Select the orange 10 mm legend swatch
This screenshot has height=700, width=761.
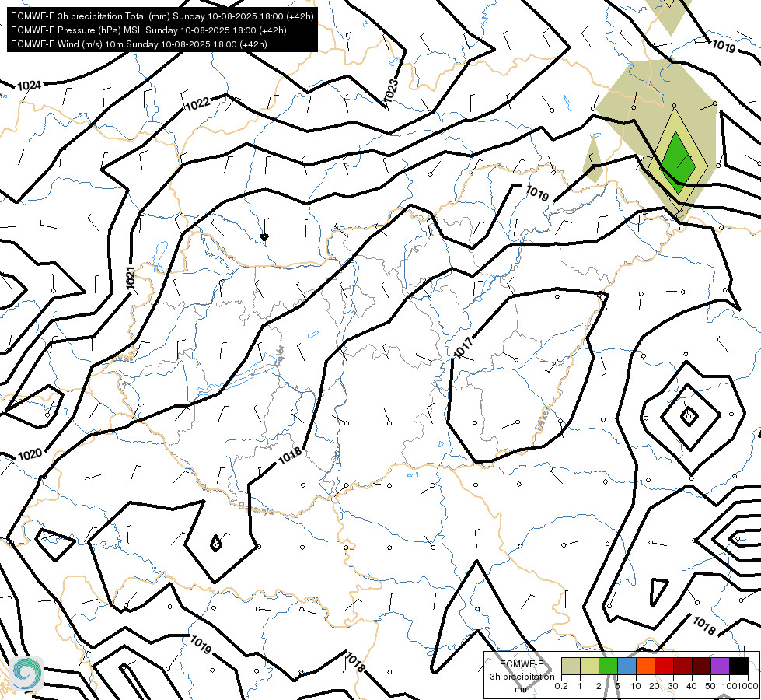coord(645,666)
